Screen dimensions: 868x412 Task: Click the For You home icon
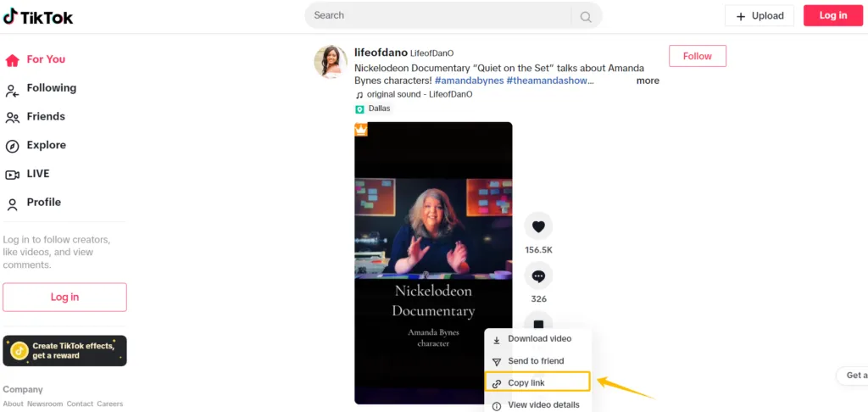[12, 60]
